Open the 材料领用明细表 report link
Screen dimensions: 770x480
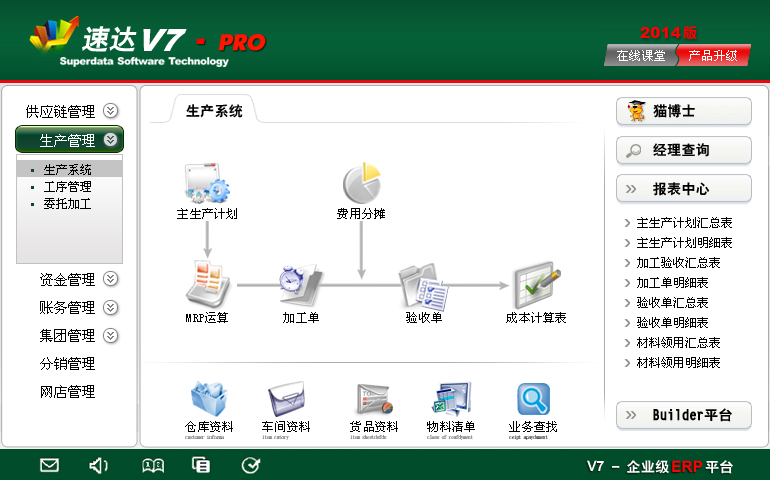[678, 363]
